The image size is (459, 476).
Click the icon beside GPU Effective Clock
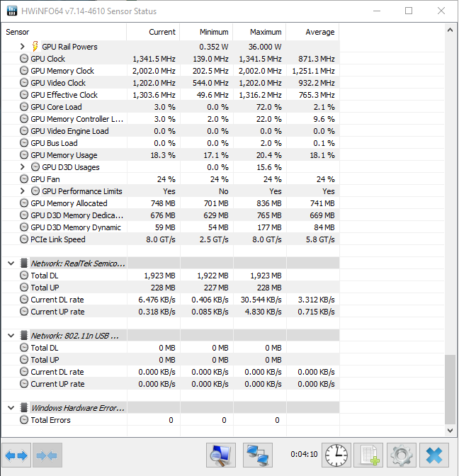24,95
